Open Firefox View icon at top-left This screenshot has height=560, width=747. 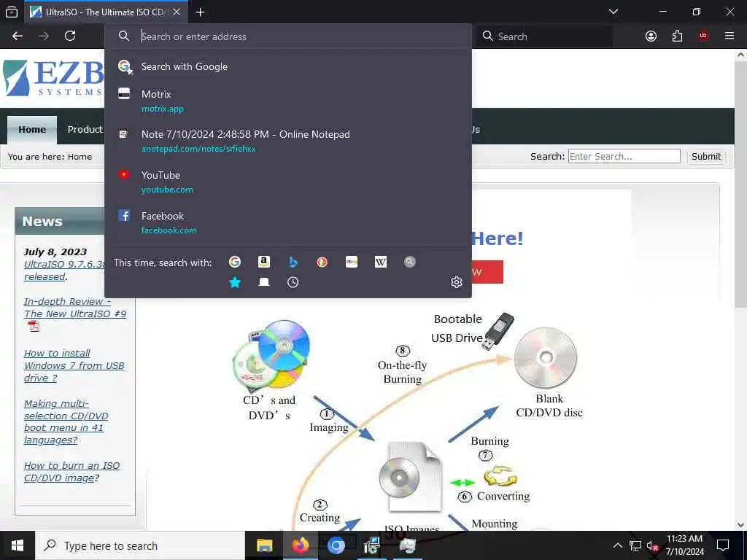(x=12, y=12)
